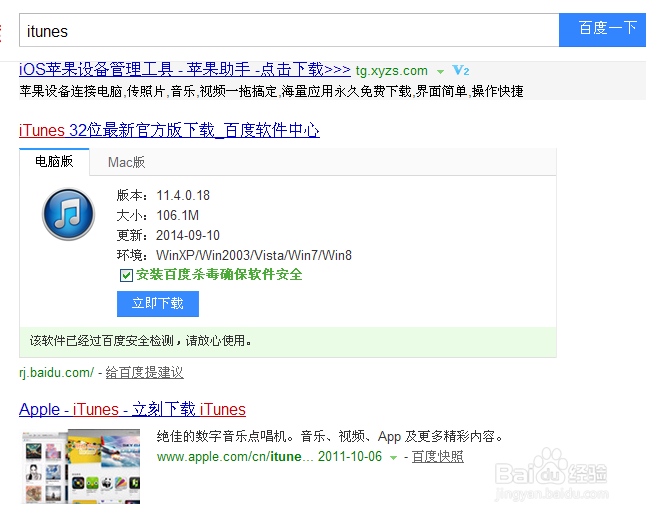
Task: Click the rj.baidu.com/ URL text
Action: click(x=56, y=373)
